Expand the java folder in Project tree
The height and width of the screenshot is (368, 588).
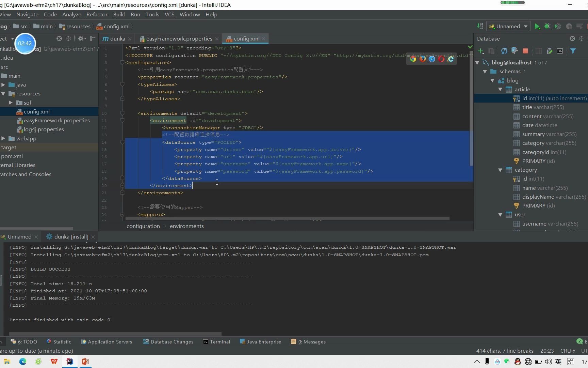[x=3, y=85]
